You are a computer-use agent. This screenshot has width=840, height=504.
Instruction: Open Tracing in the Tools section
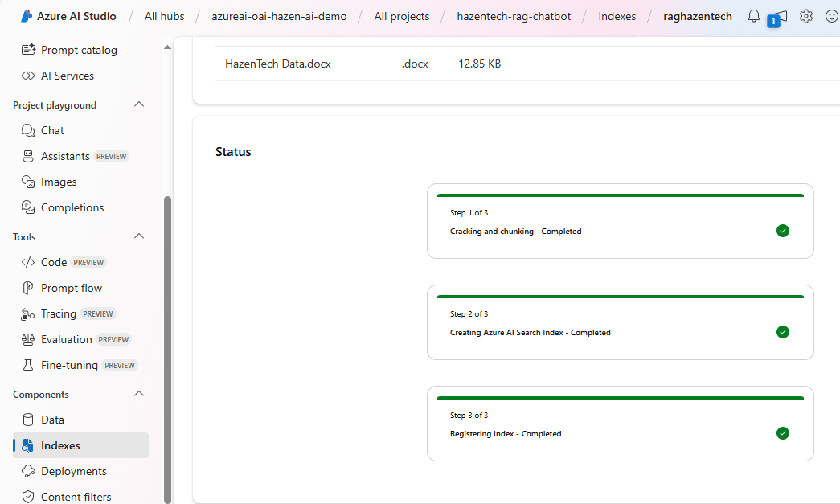(x=59, y=313)
